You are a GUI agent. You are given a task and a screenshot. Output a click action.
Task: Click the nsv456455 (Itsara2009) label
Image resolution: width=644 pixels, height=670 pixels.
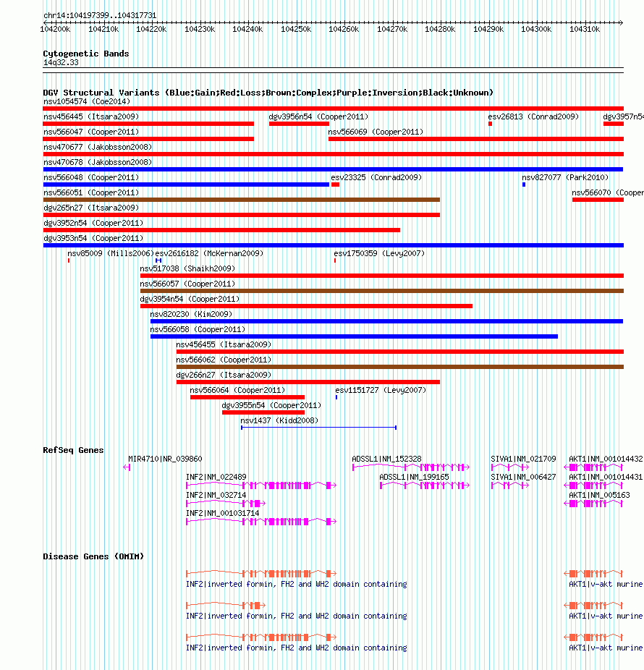(224, 344)
